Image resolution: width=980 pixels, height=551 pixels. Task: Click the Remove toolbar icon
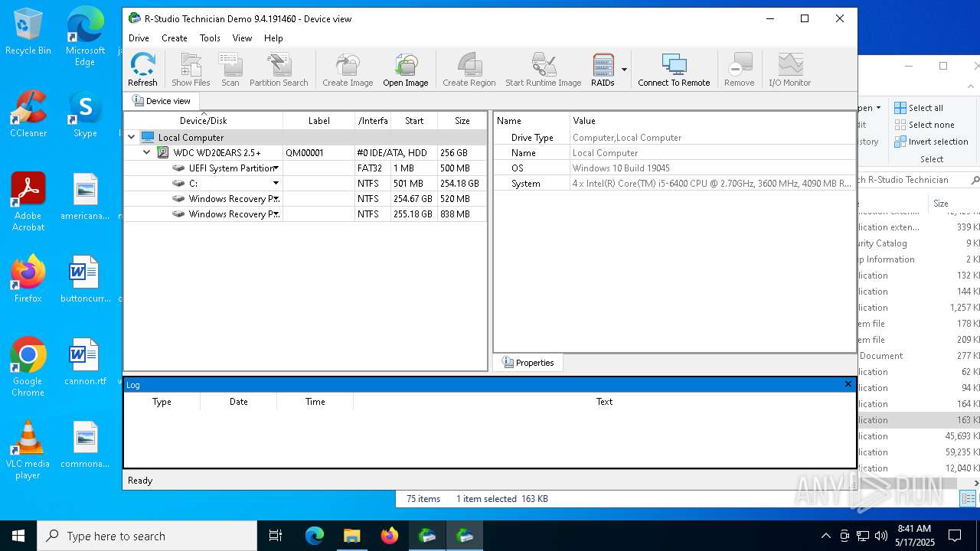[x=740, y=70]
